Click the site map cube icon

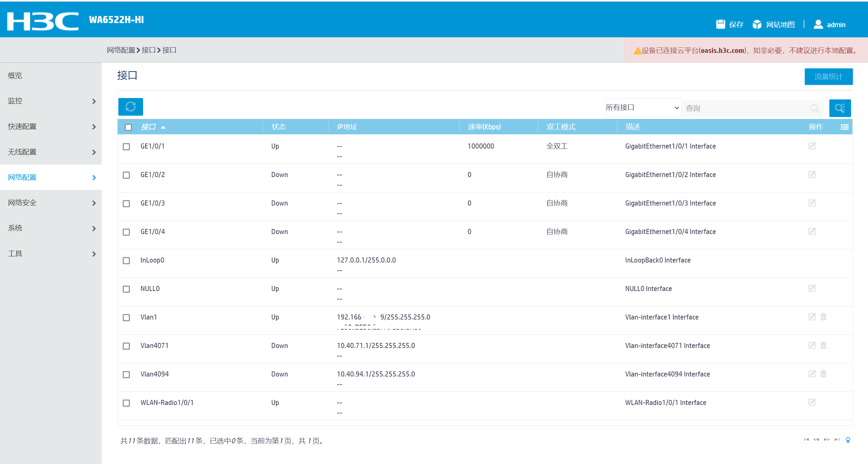coord(757,24)
